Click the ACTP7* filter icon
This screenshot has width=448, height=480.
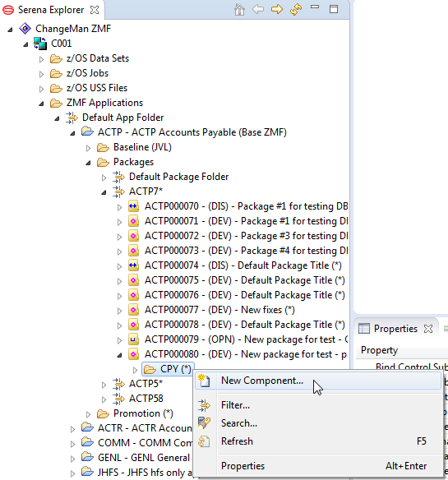coord(118,192)
